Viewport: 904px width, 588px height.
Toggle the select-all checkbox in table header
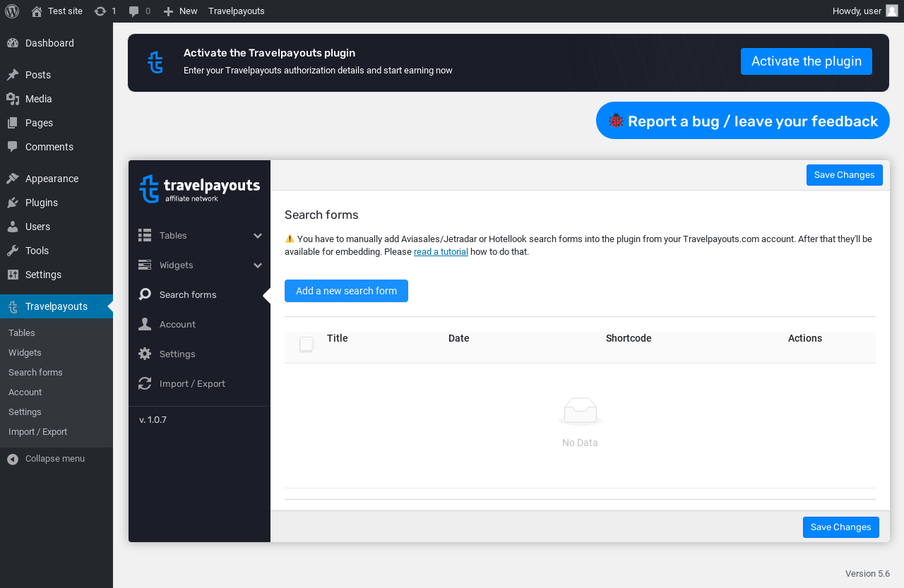pyautogui.click(x=307, y=344)
